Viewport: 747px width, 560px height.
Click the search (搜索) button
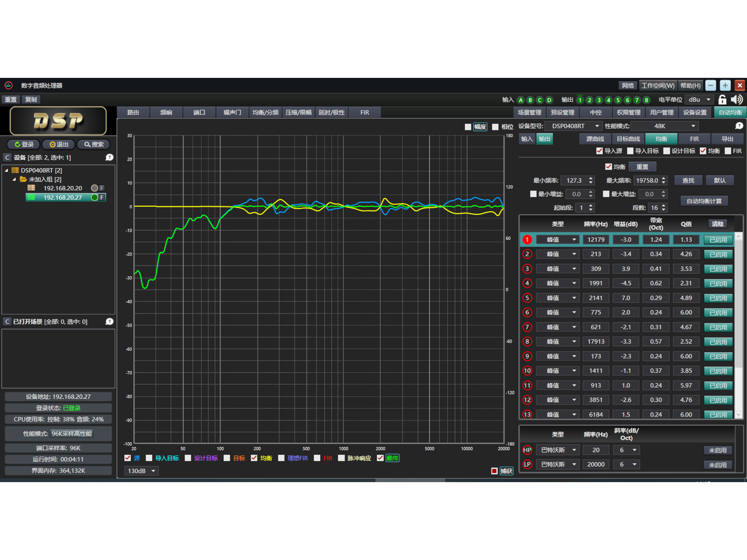[94, 144]
